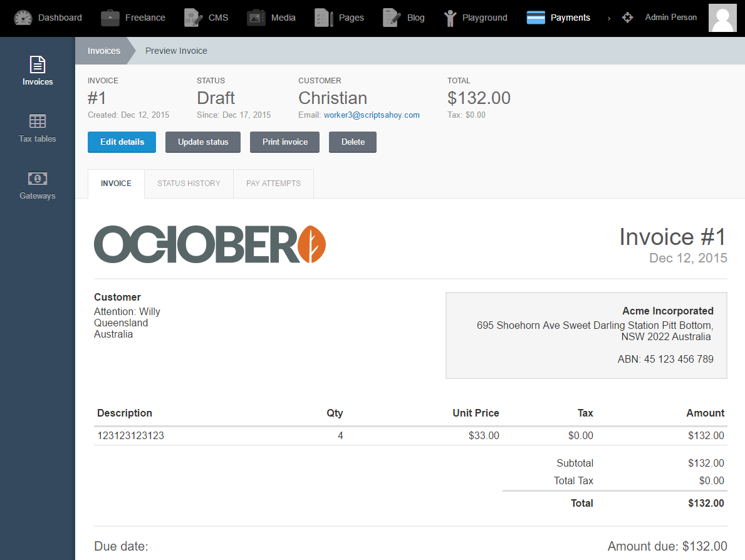
Task: Go to the Freelance menu label
Action: [145, 18]
